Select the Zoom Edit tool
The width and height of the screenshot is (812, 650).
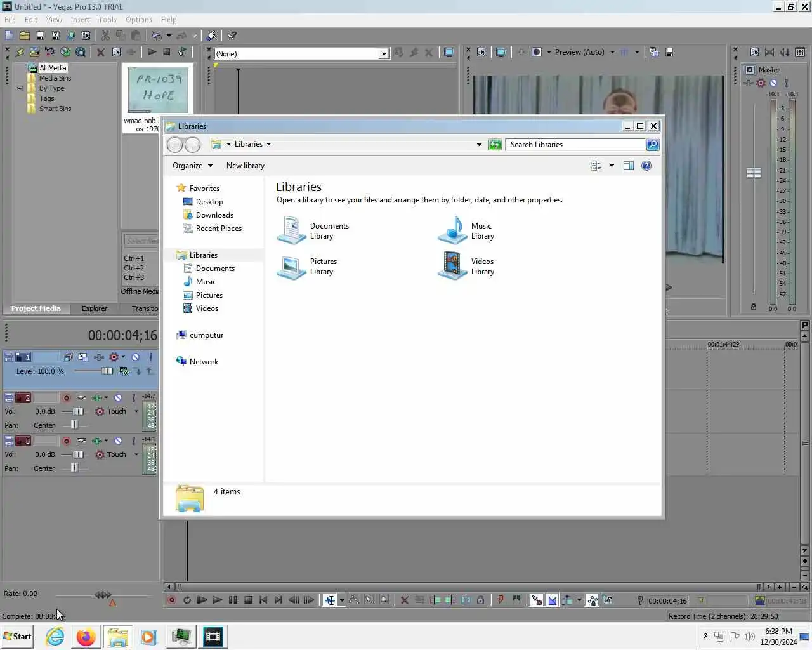coord(384,600)
